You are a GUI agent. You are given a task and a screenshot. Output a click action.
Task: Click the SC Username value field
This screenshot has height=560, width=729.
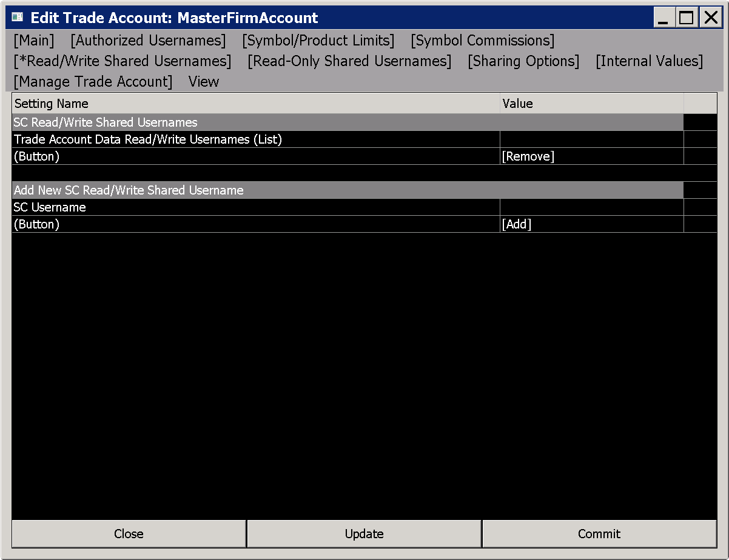pos(592,207)
